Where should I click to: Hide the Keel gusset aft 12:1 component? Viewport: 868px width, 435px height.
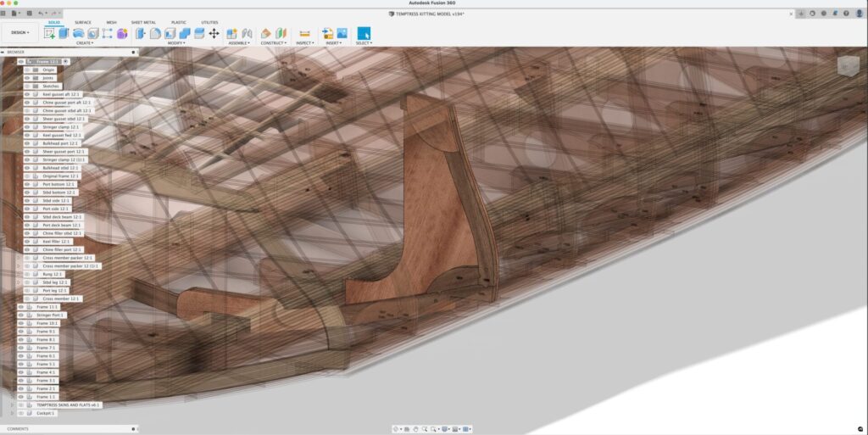(x=27, y=94)
